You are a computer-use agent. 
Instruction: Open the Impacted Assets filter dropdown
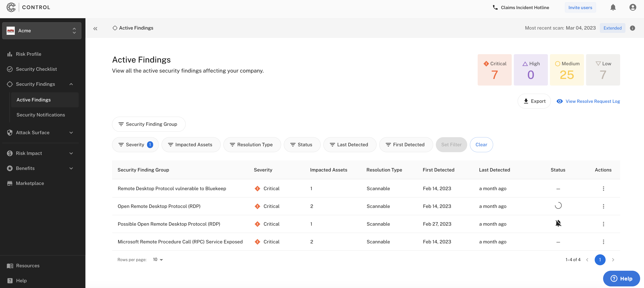click(191, 145)
